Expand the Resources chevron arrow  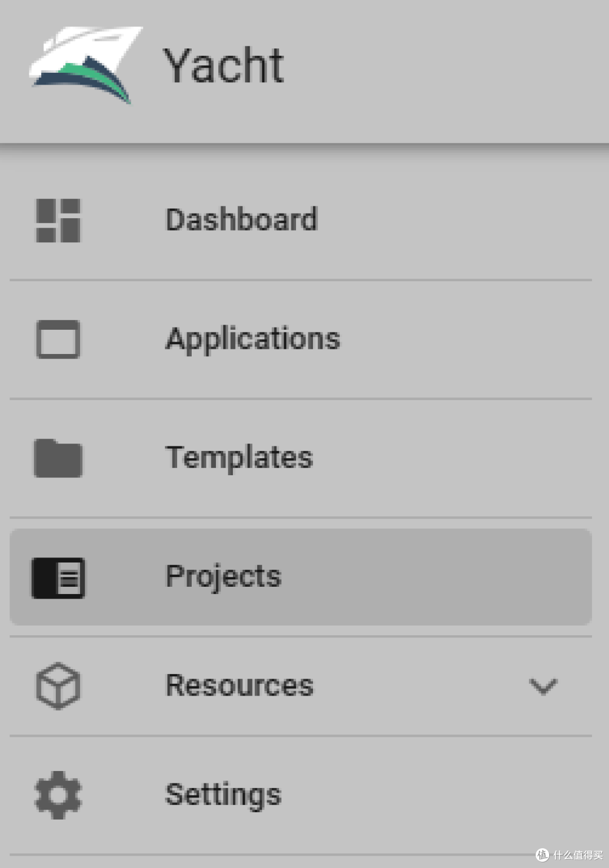pos(543,686)
